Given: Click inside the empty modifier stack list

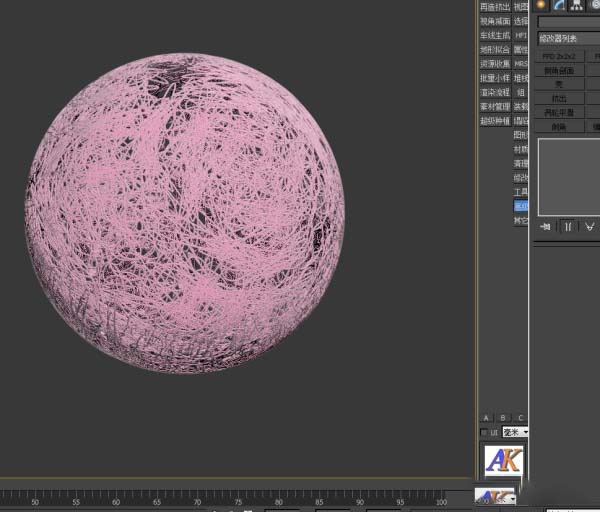Looking at the screenshot, I should (x=569, y=177).
